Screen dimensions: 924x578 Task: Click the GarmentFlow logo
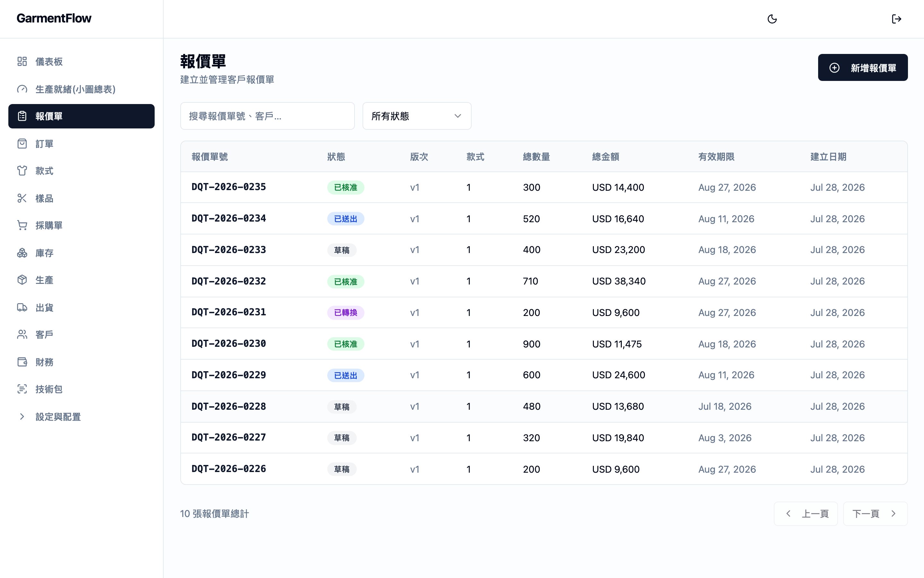coord(54,18)
